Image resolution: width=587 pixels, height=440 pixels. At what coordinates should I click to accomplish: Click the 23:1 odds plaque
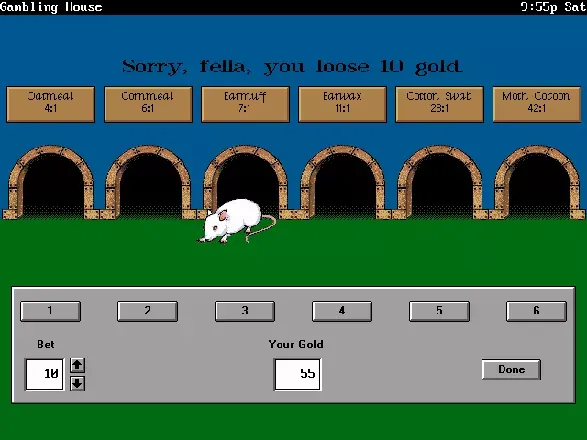pos(439,104)
